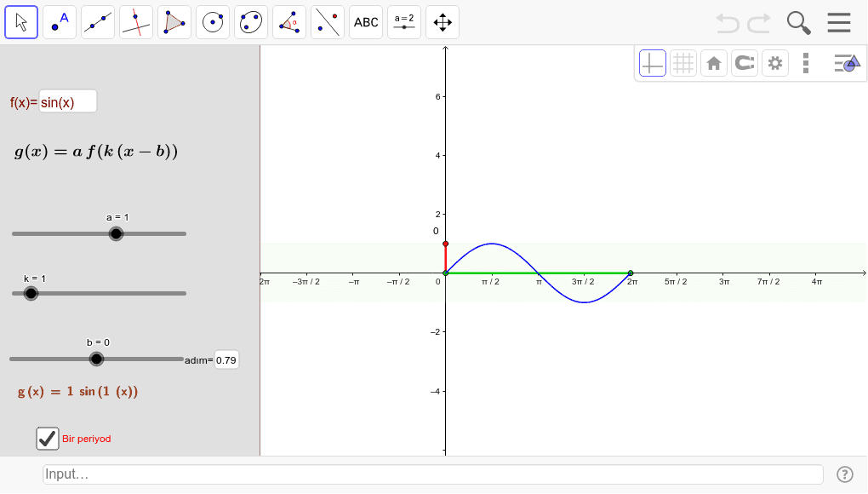The width and height of the screenshot is (868, 494).
Task: Select the ABC text tool
Action: point(366,22)
